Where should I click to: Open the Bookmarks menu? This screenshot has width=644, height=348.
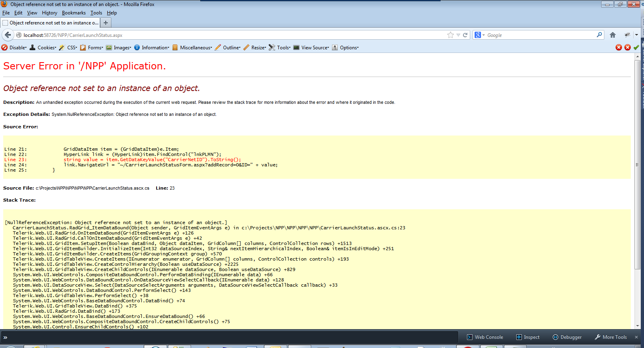coord(74,13)
